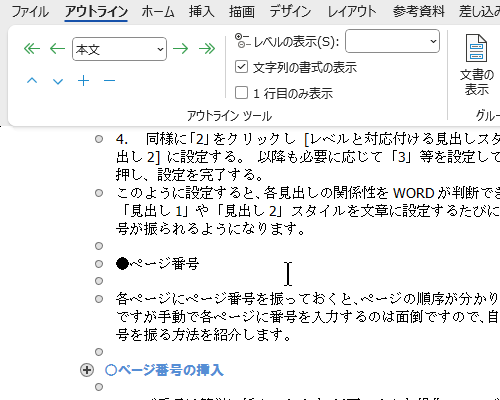The height and width of the screenshot is (400, 500).
Task: Select outline bullet beside ●ページ番号
Action: click(x=99, y=264)
